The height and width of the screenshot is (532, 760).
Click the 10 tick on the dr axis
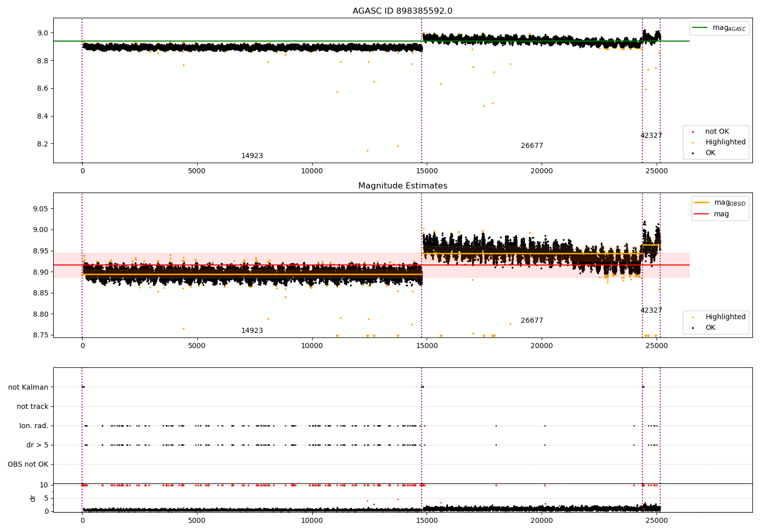[44, 485]
